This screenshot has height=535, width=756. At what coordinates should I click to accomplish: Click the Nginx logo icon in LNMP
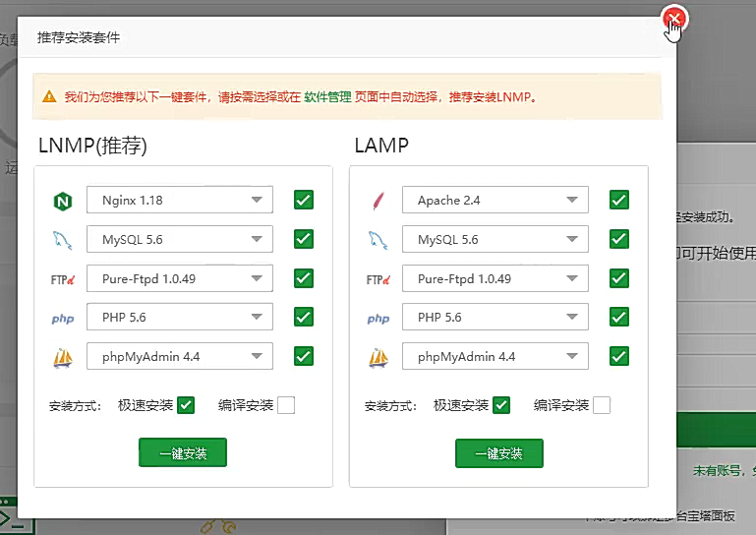point(63,201)
